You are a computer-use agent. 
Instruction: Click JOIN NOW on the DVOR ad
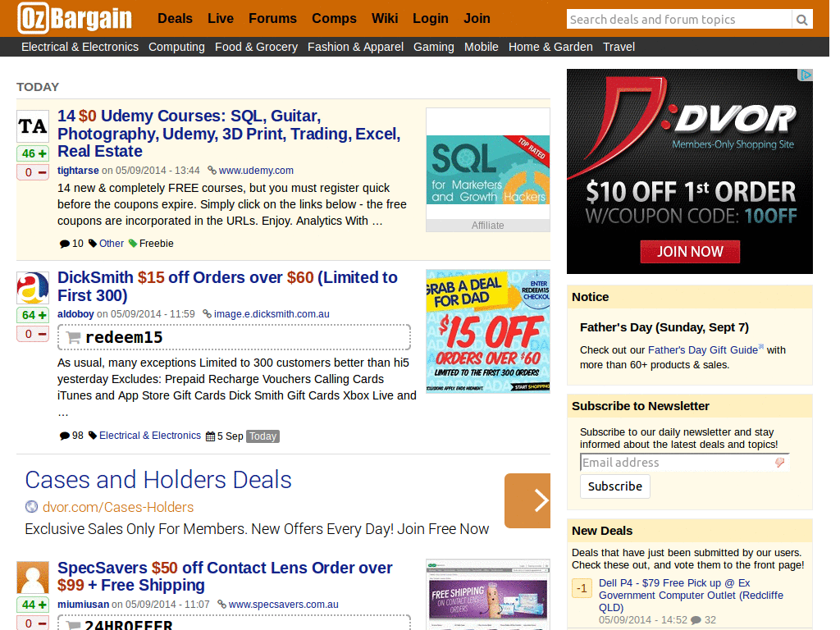(x=690, y=251)
